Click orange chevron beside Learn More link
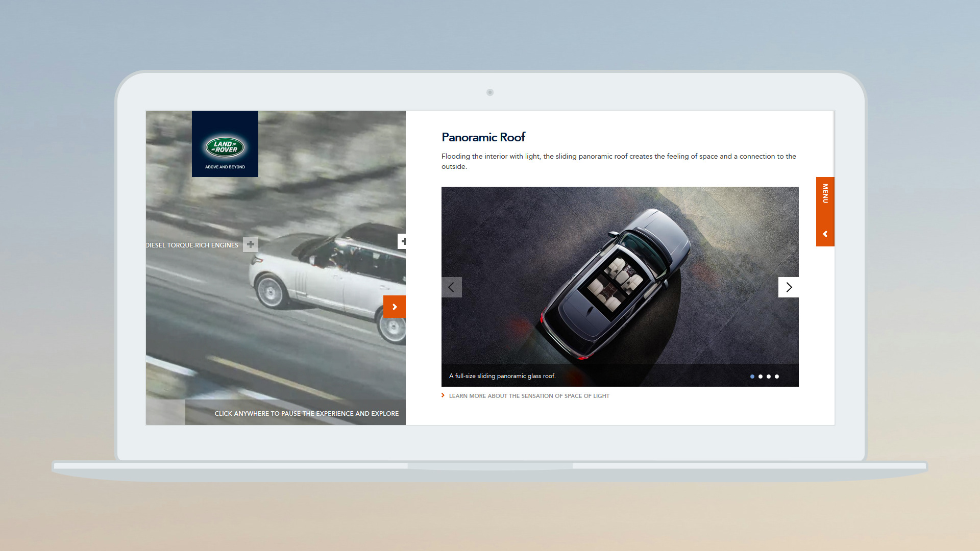The image size is (980, 551). point(443,395)
